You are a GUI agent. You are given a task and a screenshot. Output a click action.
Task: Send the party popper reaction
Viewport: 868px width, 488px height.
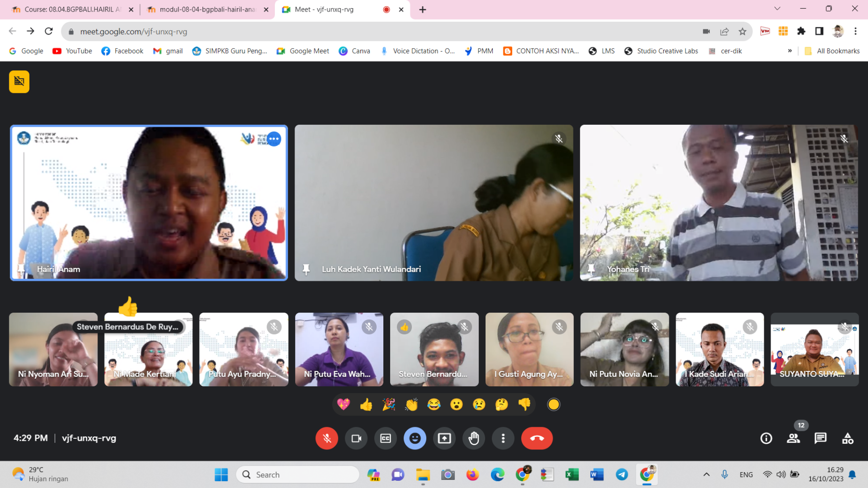tap(389, 405)
